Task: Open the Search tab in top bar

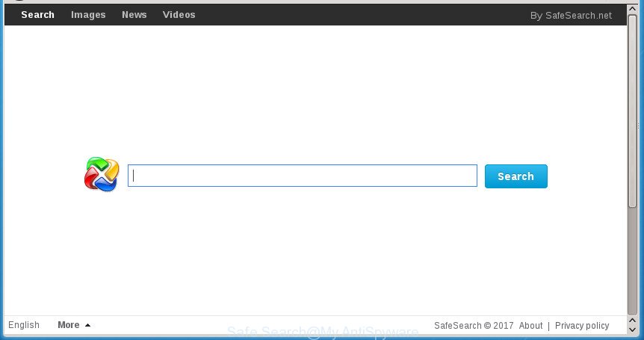Action: (x=38, y=15)
